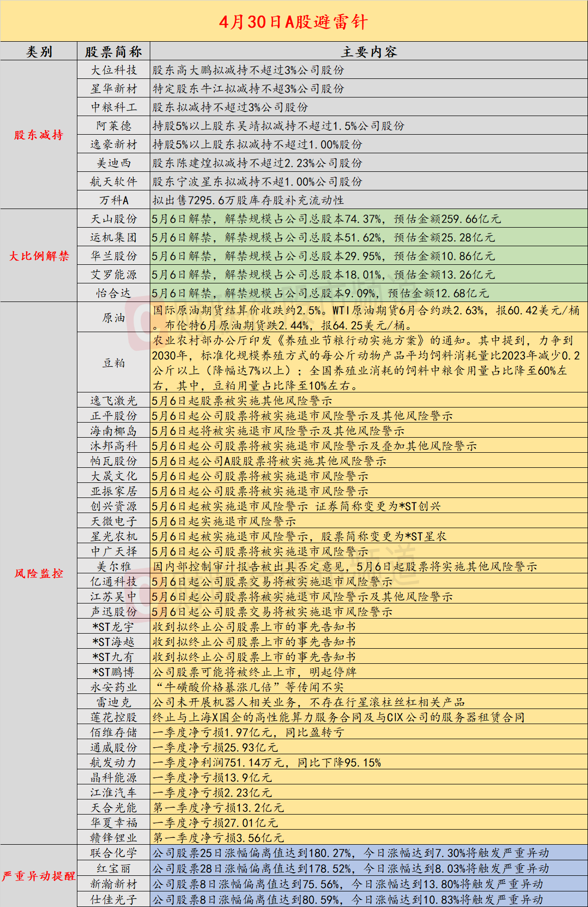Select stock name 华兰股份
The image size is (588, 907).
pyautogui.click(x=114, y=256)
